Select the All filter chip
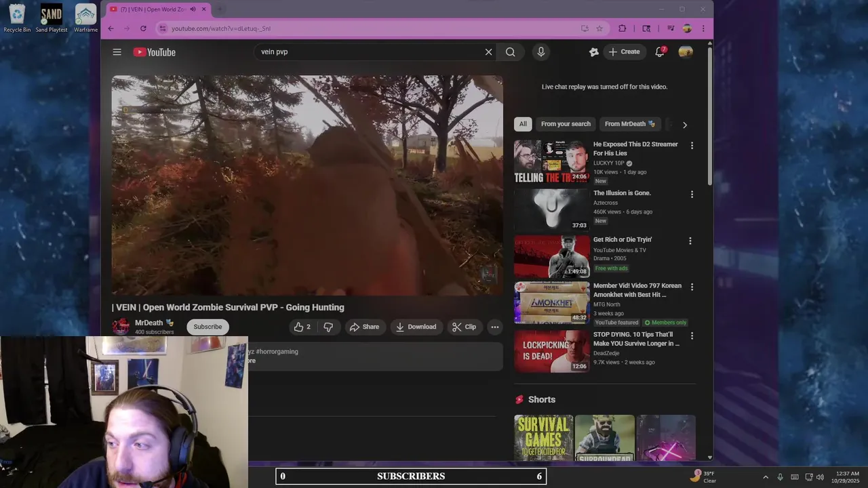 point(523,124)
